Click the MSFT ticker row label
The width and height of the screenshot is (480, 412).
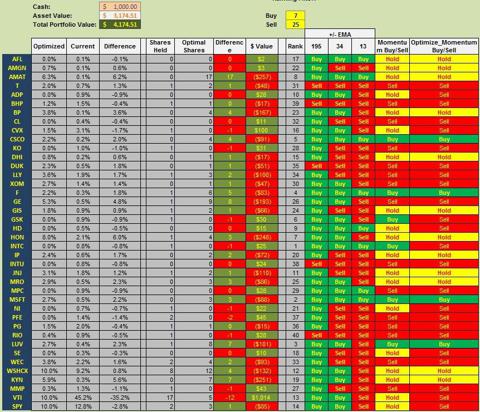(x=17, y=300)
